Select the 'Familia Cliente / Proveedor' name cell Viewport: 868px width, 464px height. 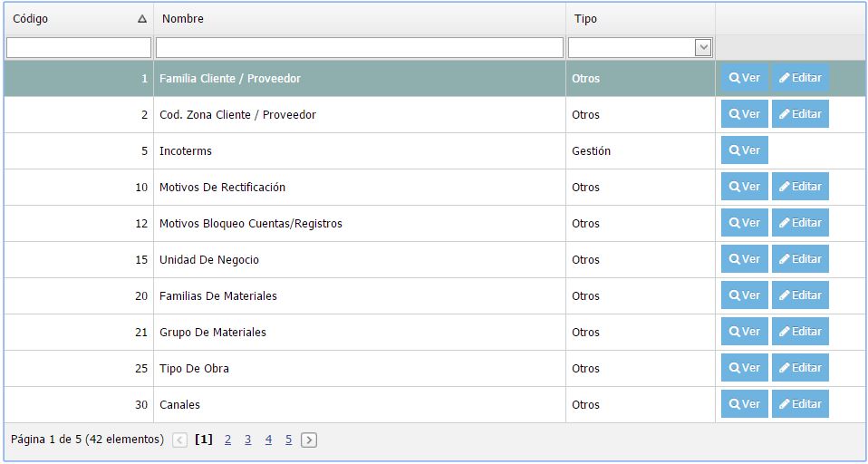(x=360, y=79)
